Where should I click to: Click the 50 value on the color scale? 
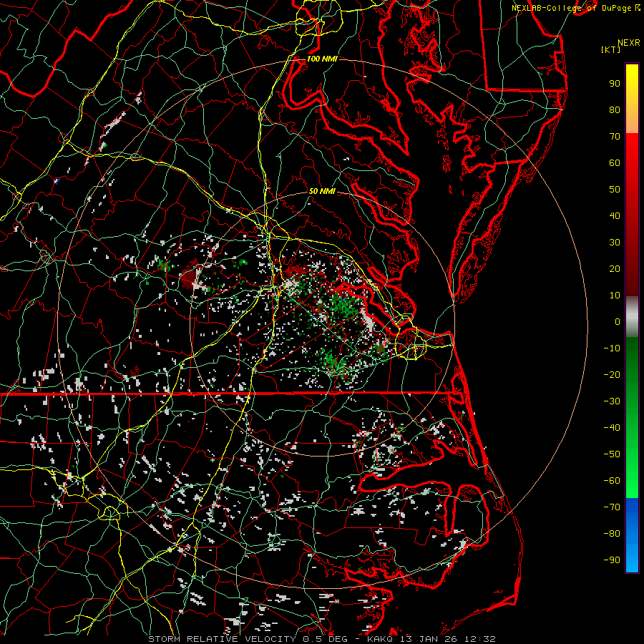[615, 190]
